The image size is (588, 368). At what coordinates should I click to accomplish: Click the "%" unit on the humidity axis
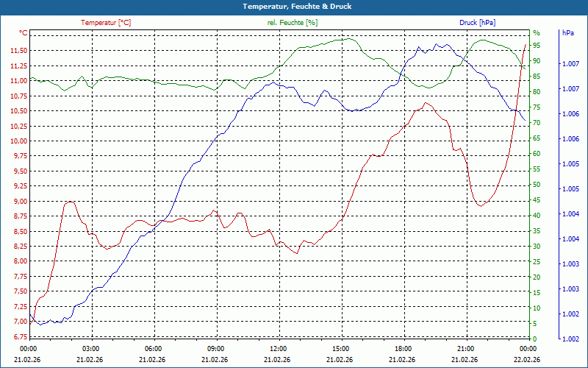click(x=537, y=33)
